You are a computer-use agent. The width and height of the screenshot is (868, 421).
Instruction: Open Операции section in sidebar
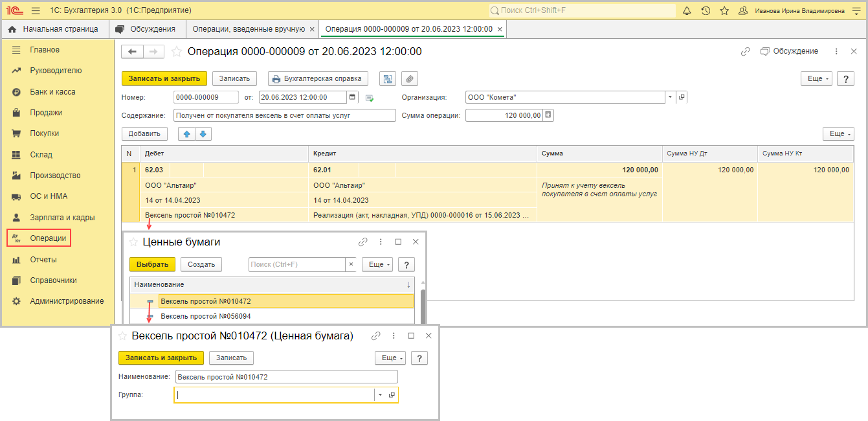pos(39,238)
